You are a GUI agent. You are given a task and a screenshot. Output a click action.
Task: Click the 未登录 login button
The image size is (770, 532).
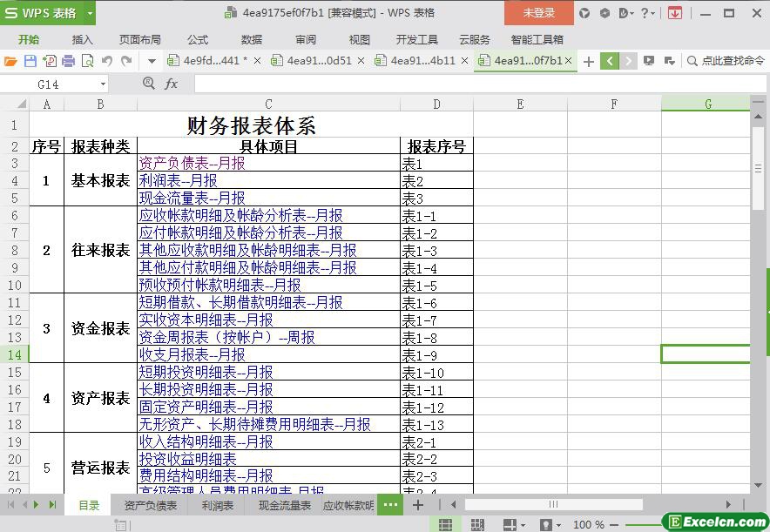538,13
